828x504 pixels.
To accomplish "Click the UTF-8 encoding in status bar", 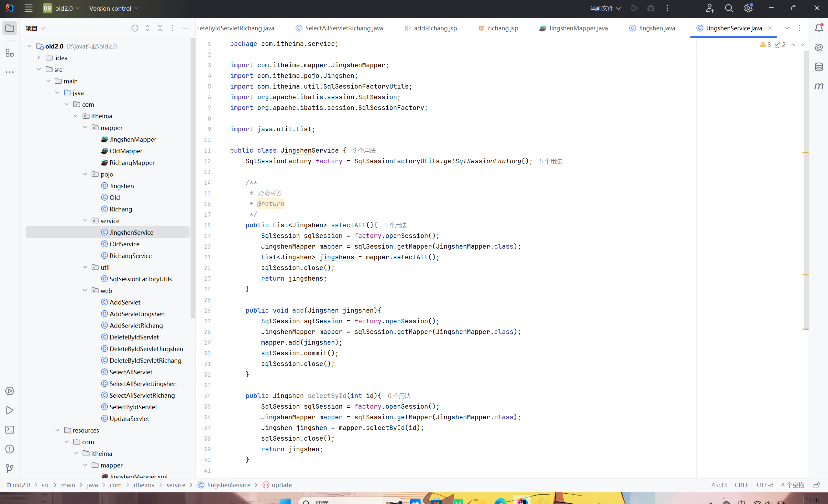I will point(765,485).
